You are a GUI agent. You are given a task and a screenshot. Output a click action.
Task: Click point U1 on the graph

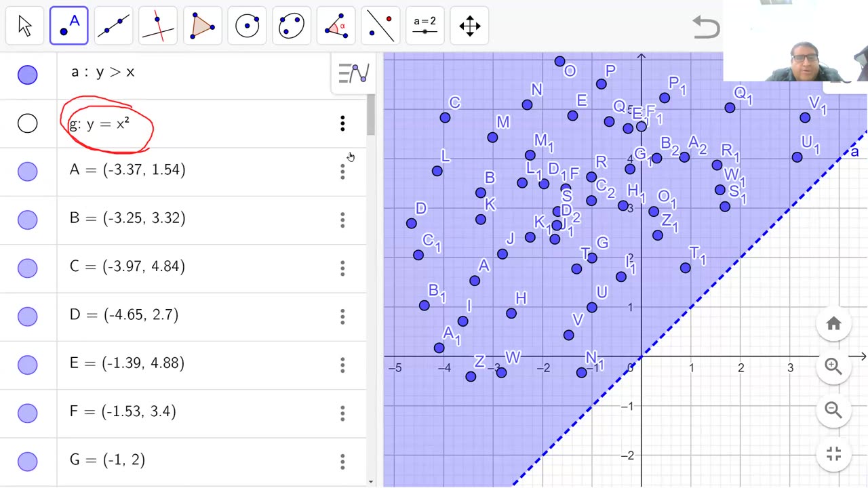(797, 157)
